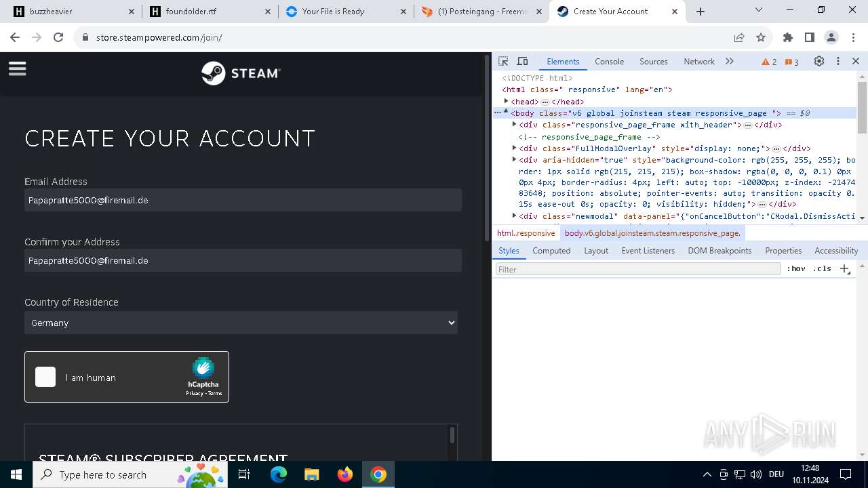868x488 pixels.
Task: Open the Windows Start menu
Action: tap(16, 474)
